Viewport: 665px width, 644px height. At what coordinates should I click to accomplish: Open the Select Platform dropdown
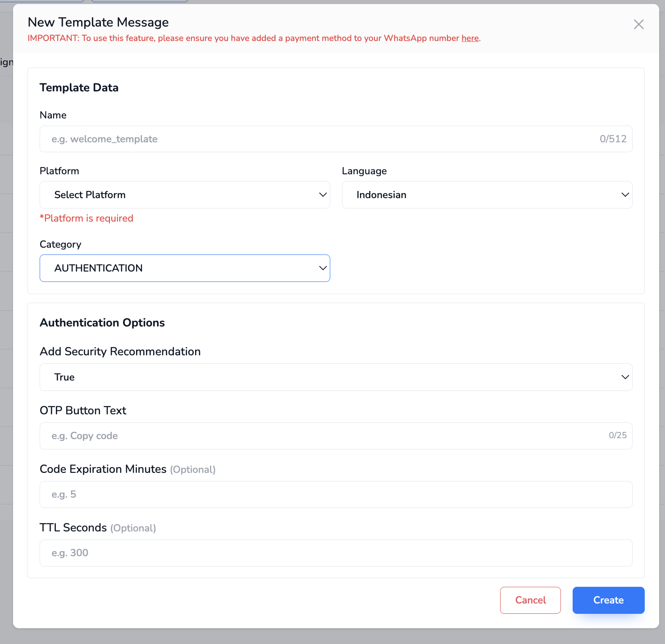[185, 195]
